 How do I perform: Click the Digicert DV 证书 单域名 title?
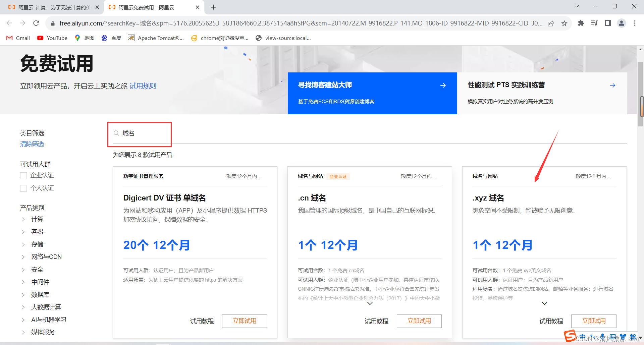click(164, 198)
